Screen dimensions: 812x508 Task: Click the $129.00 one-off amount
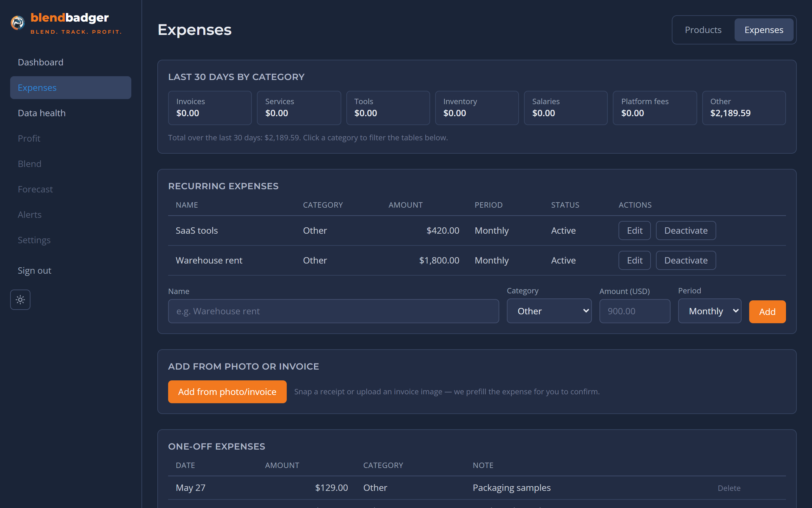331,488
